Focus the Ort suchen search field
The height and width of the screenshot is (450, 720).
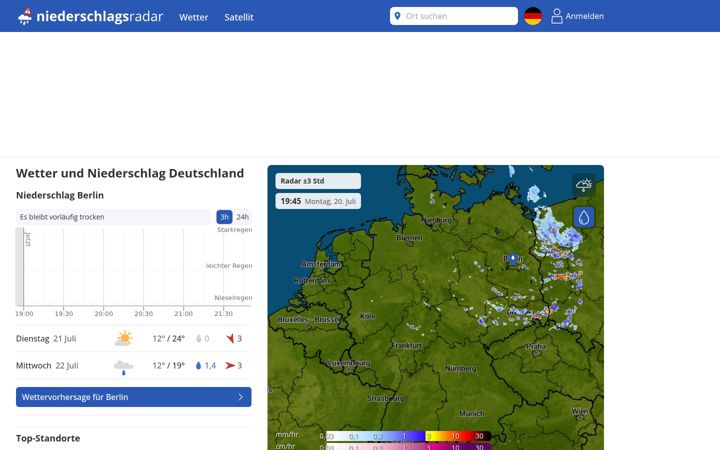point(454,16)
